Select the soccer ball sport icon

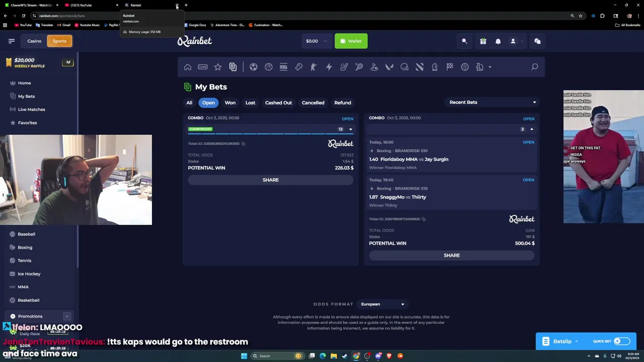click(254, 67)
